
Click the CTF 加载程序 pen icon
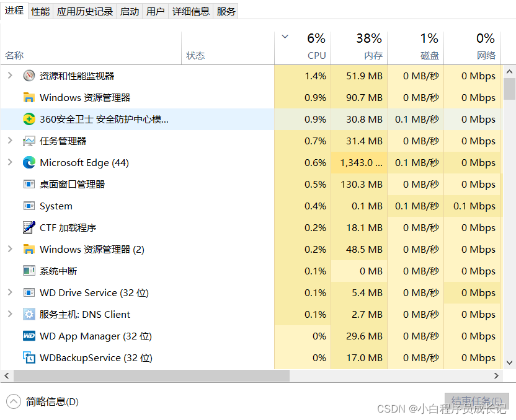(29, 227)
